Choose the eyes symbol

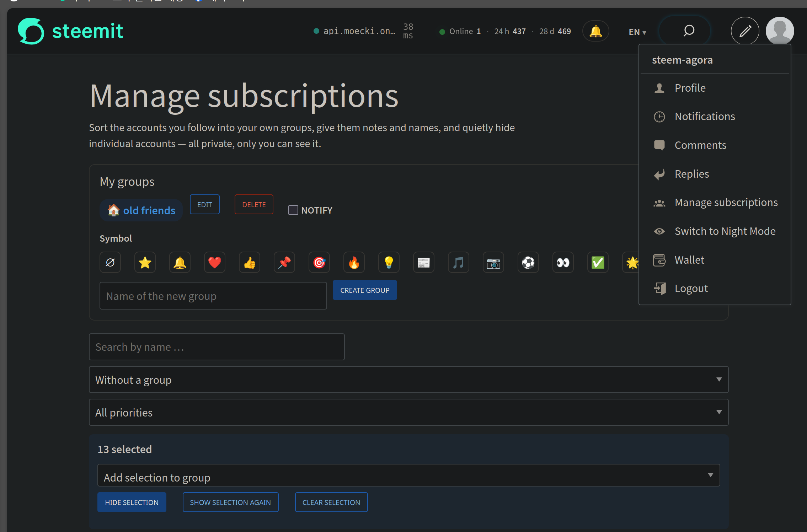[563, 263]
